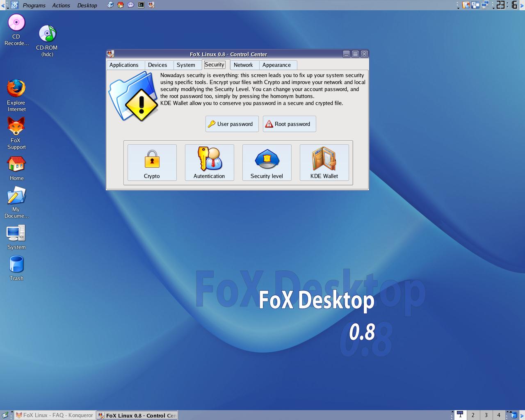Launch KDE Wallet icon button
Screen dimensions: 525x420
tap(324, 162)
